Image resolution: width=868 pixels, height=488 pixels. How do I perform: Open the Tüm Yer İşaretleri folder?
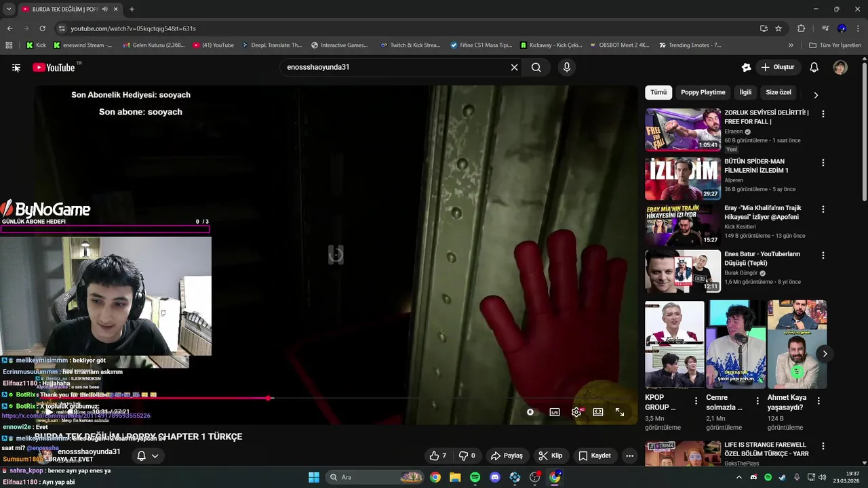[x=835, y=45]
